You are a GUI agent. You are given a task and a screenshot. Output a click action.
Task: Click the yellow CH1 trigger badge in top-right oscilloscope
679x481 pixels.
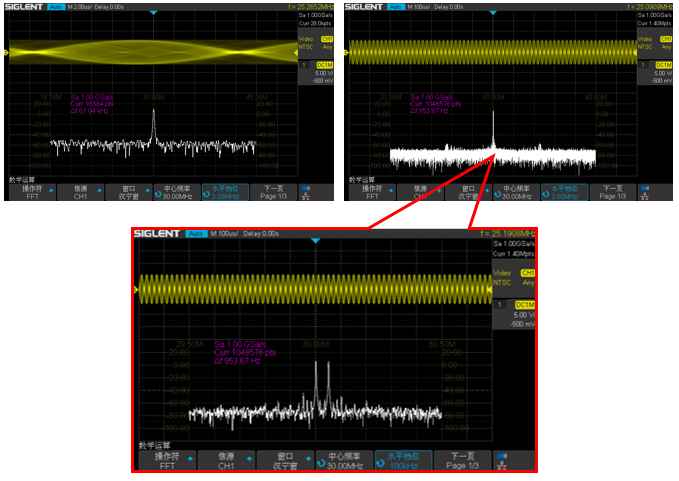pos(664,39)
